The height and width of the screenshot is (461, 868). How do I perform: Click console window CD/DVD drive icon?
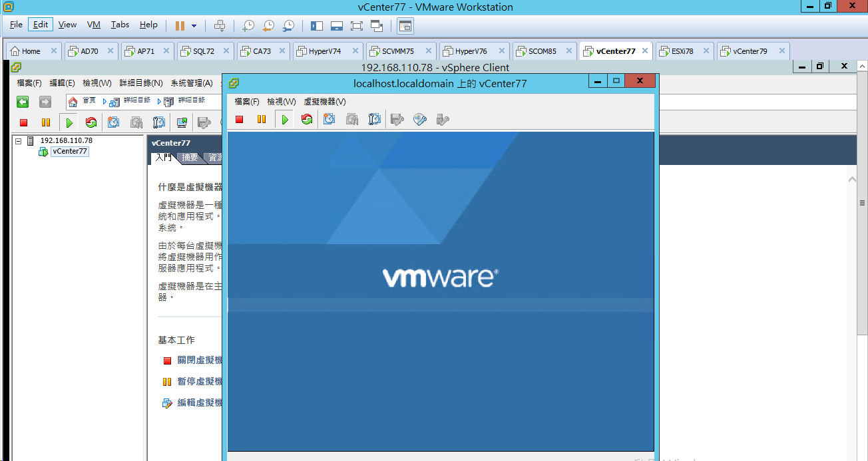tap(420, 120)
